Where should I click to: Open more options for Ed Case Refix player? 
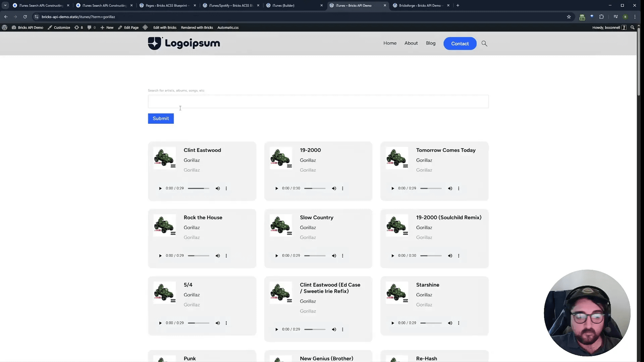[x=342, y=329]
